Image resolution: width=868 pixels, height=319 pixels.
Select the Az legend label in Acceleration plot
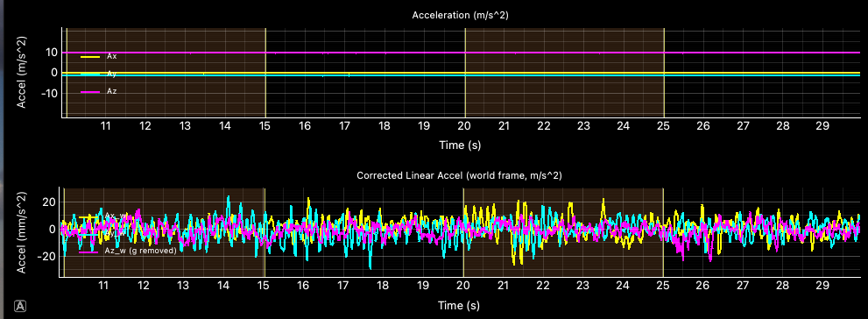(x=111, y=91)
